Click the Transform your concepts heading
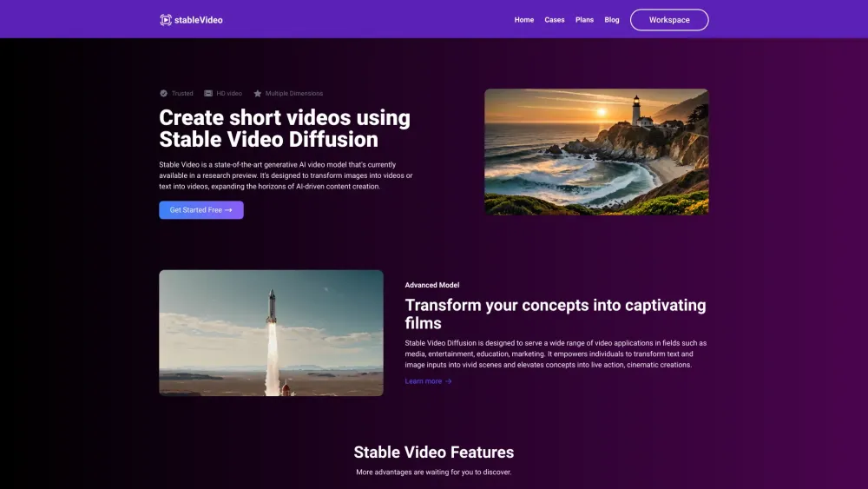 point(555,314)
